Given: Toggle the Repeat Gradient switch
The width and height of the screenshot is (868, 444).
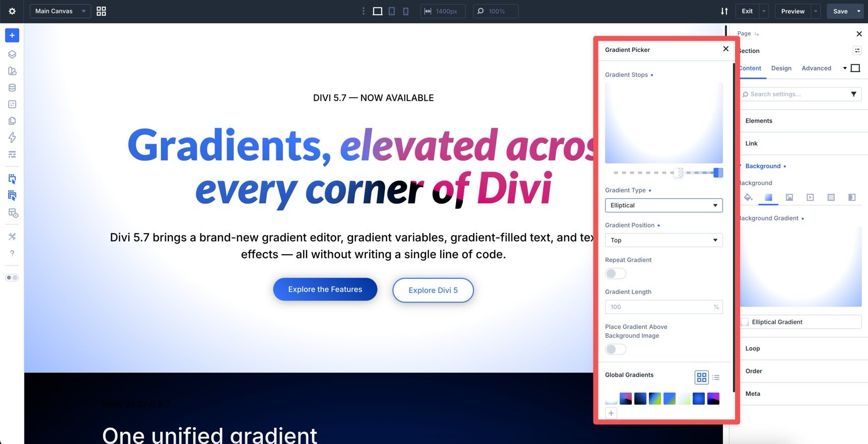Looking at the screenshot, I should [x=615, y=273].
